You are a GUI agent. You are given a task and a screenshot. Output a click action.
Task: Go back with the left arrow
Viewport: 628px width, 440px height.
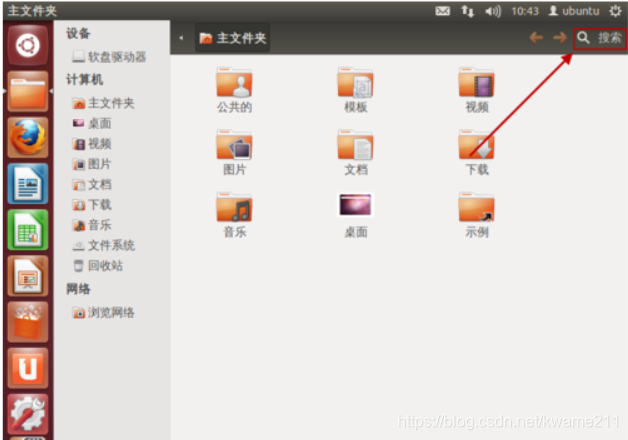pyautogui.click(x=536, y=38)
